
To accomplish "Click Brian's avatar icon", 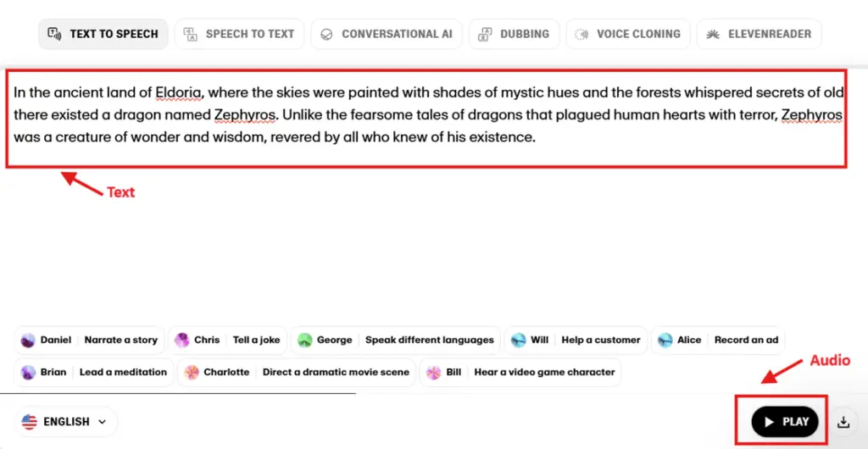I will pyautogui.click(x=28, y=372).
